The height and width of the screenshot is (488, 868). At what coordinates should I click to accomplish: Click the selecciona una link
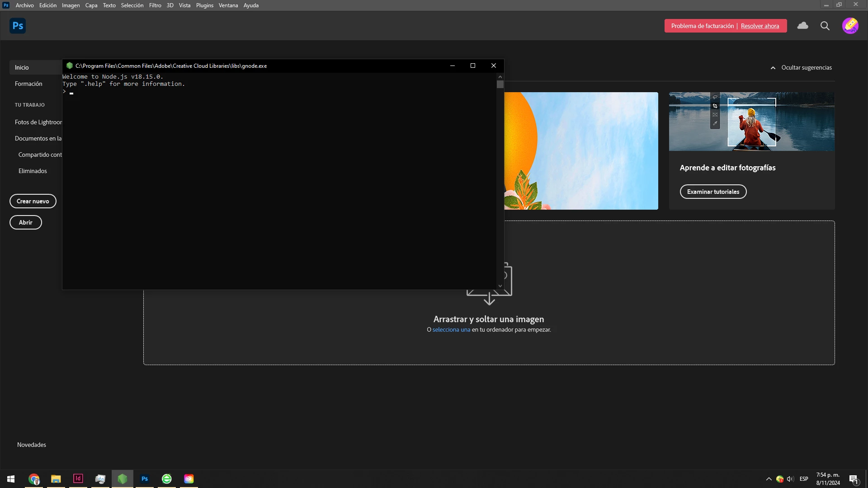pyautogui.click(x=451, y=330)
